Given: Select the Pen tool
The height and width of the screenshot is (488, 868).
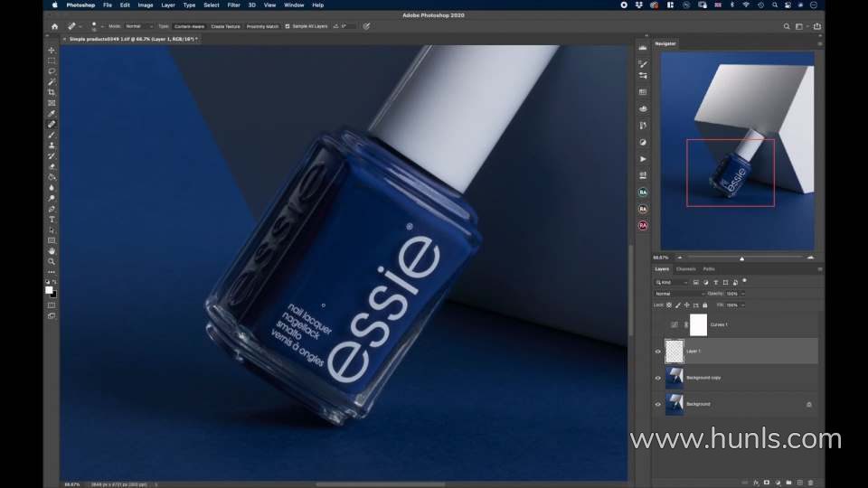Looking at the screenshot, I should pos(52,209).
